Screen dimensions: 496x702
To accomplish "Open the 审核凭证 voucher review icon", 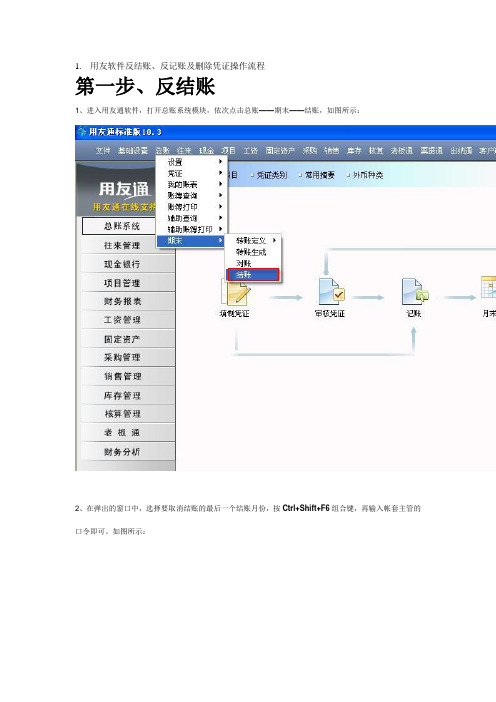I will point(331,291).
